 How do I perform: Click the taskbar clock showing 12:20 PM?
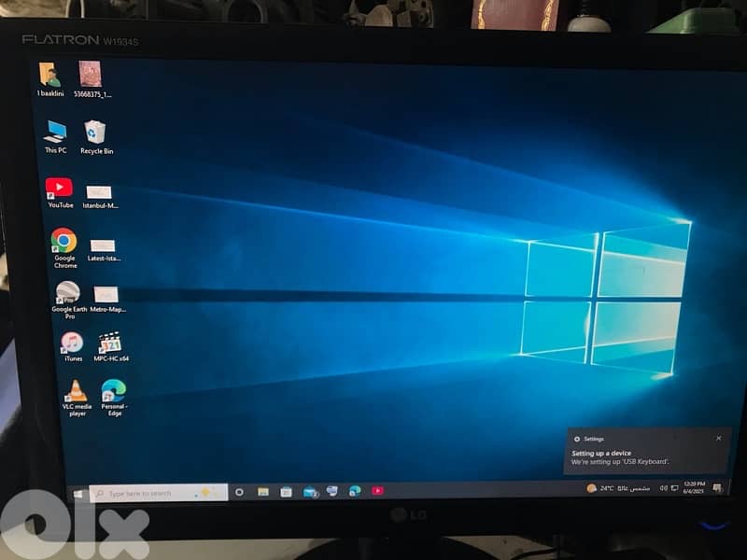point(694,487)
